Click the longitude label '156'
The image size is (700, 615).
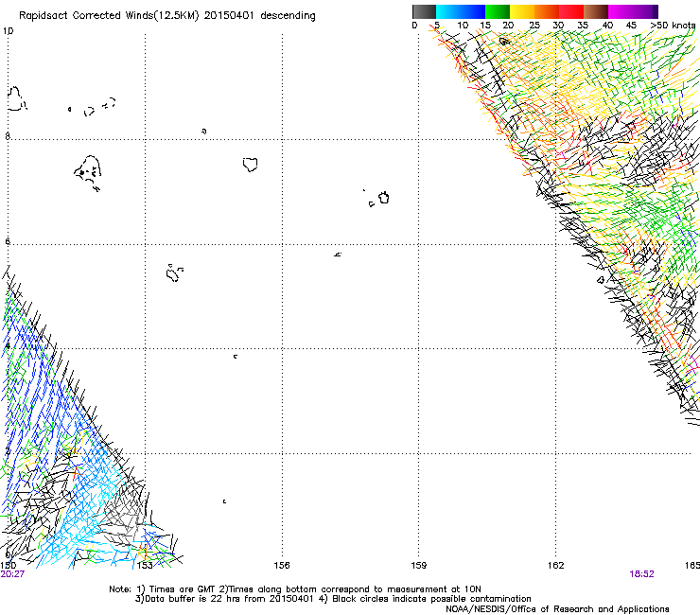(282, 566)
